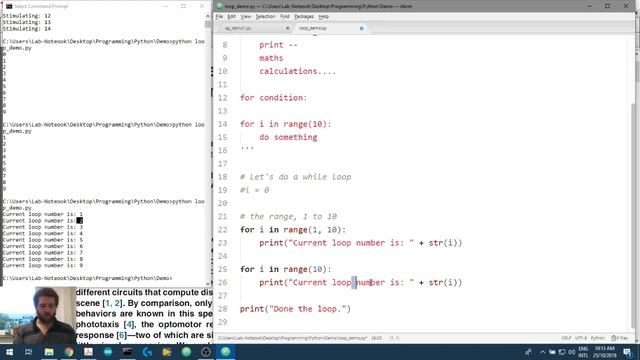The image size is (640, 360).
Task: Click the battery icon in system tray
Action: [552, 352]
